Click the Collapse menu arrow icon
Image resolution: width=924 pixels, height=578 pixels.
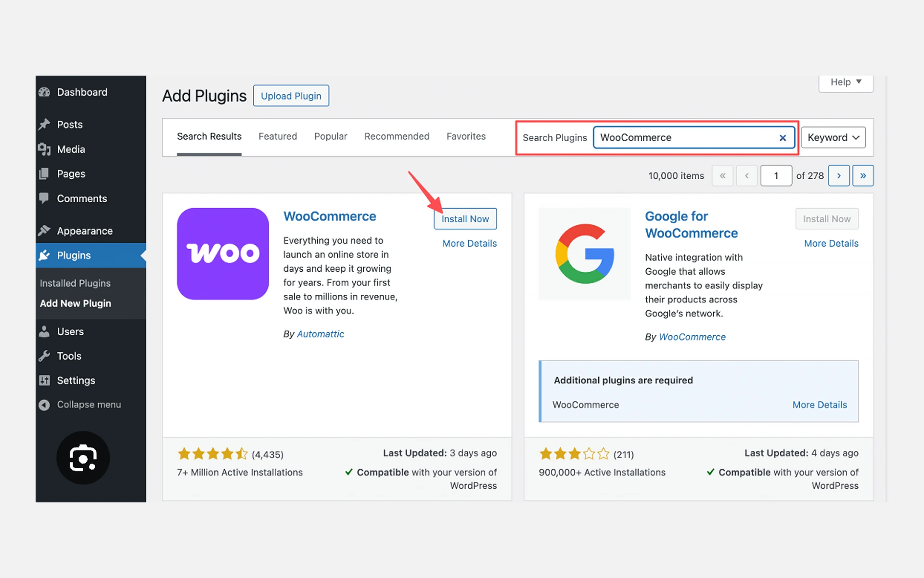(x=44, y=405)
